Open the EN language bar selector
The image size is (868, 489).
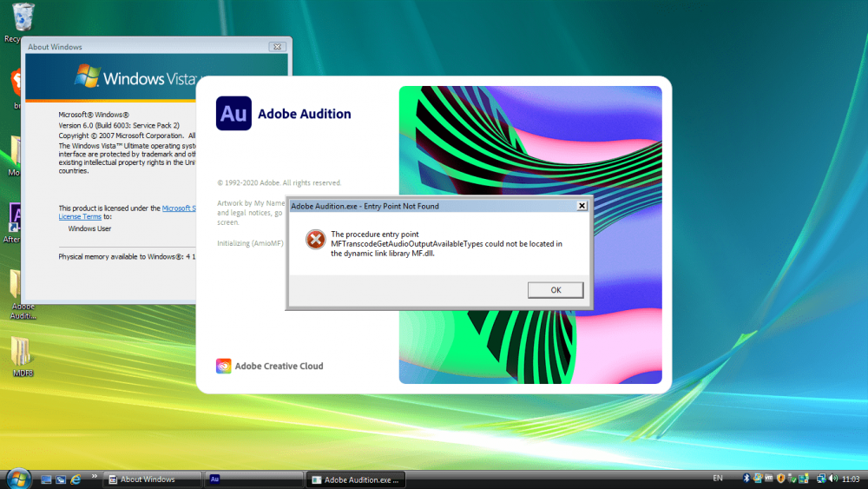pos(717,479)
